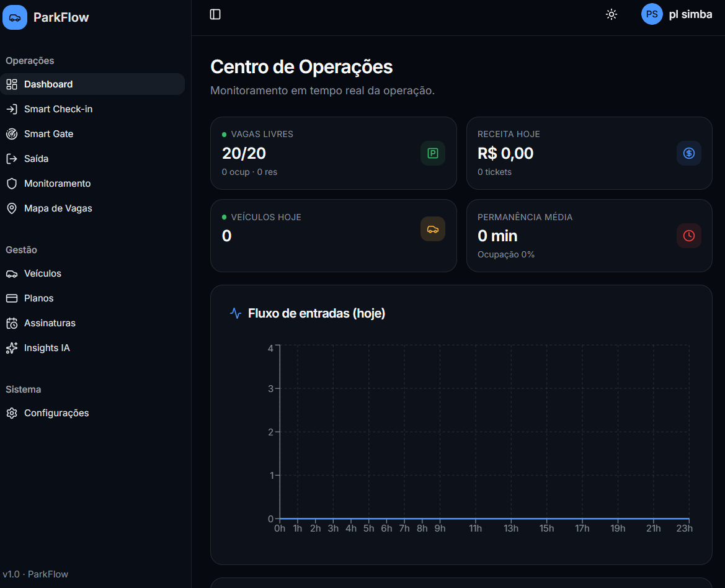
Task: Click the Smart Check-in arrow icon
Action: click(12, 109)
